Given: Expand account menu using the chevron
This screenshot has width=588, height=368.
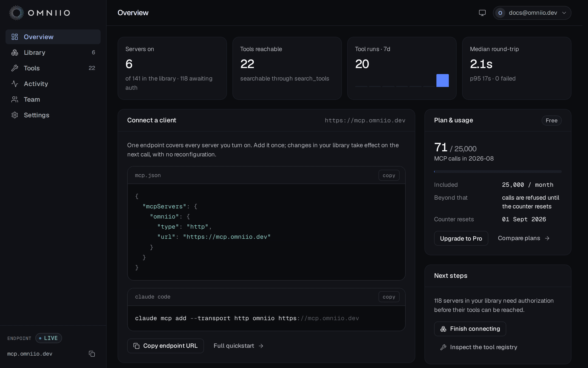Looking at the screenshot, I should tap(564, 13).
